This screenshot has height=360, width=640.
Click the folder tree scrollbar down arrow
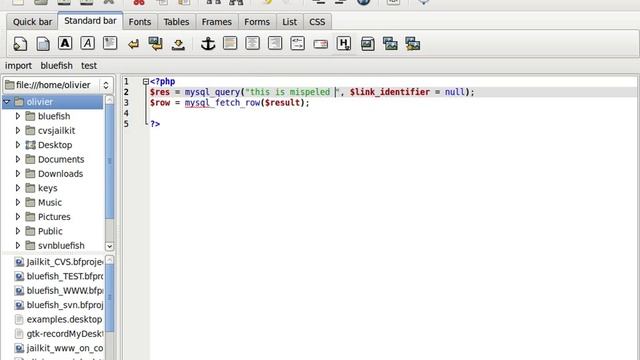pos(109,246)
